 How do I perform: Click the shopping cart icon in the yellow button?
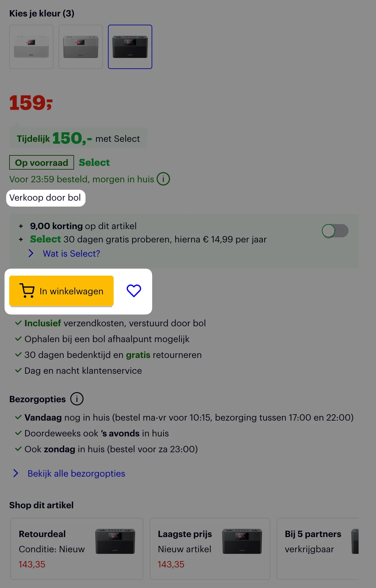coord(27,291)
